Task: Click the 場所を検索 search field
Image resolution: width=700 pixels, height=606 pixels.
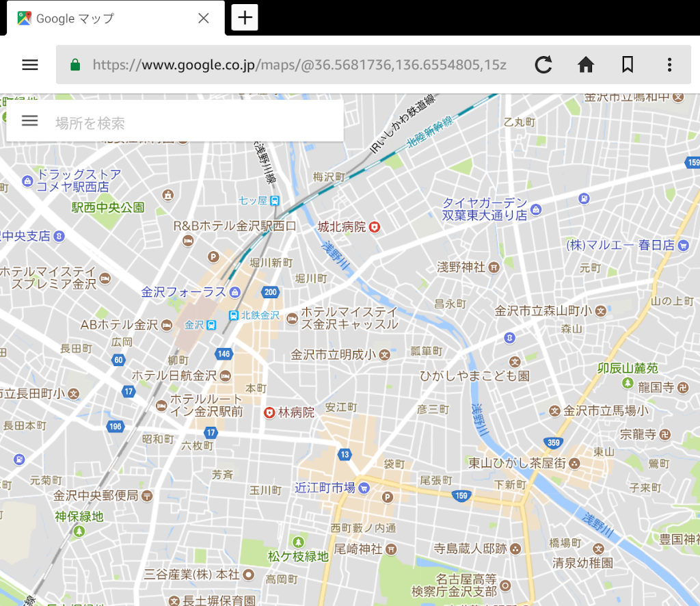Action: pyautogui.click(x=171, y=120)
